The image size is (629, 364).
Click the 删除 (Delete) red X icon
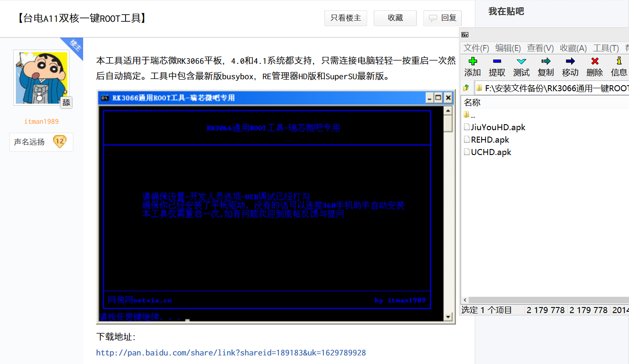pos(595,61)
